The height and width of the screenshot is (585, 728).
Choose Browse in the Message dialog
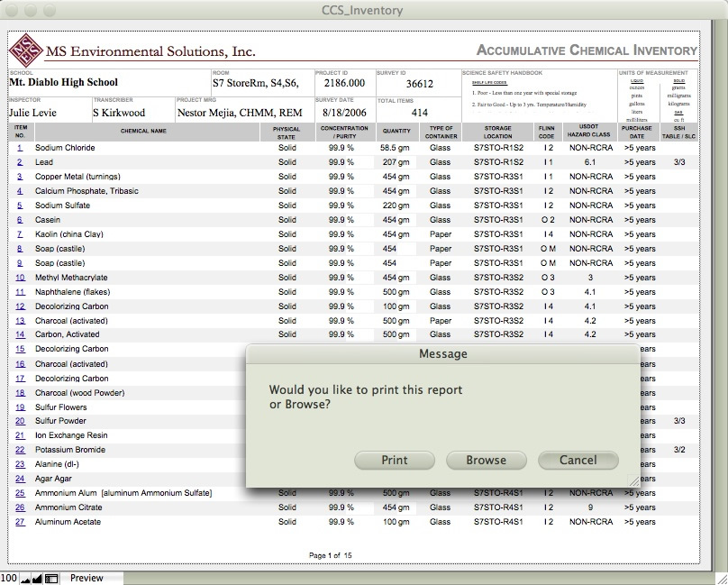click(487, 460)
